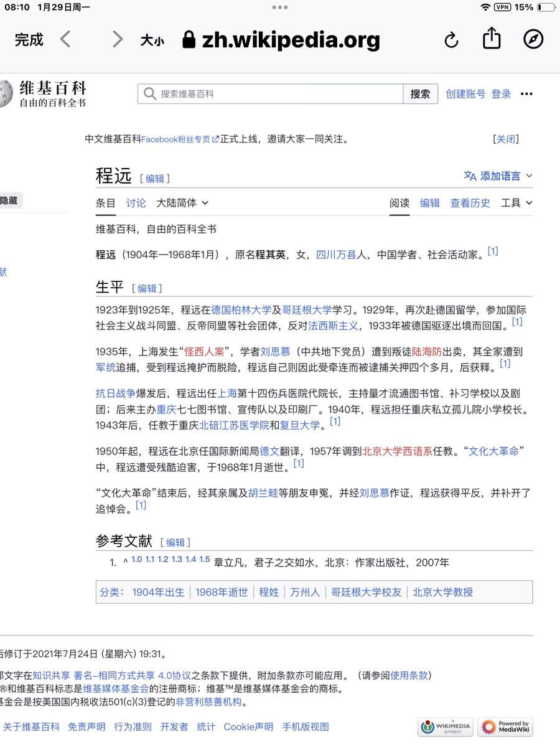Image resolution: width=560 pixels, height=747 pixels.
Task: Tap the battery indicator in status bar
Action: coord(546,7)
